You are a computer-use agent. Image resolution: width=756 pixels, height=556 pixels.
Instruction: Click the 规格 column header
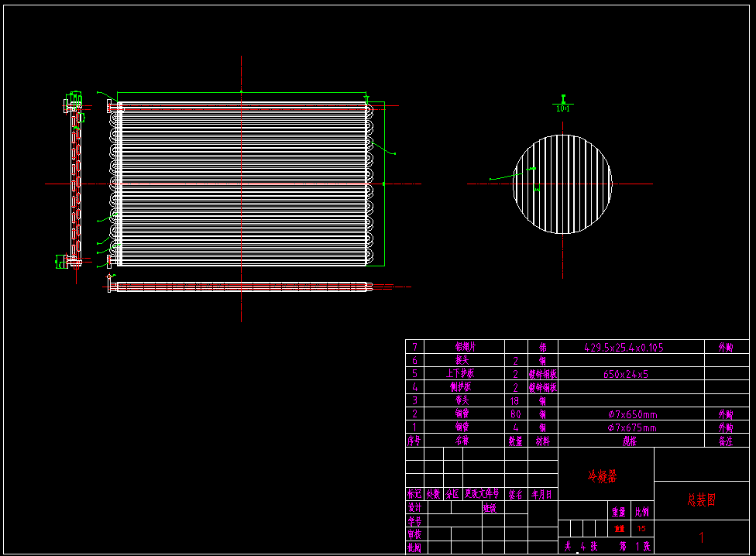coord(630,441)
